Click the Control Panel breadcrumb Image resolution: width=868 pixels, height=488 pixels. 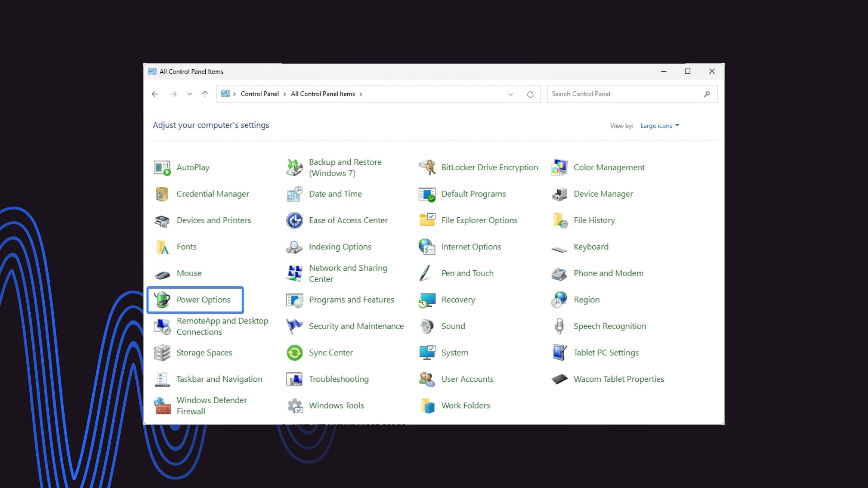pos(259,94)
